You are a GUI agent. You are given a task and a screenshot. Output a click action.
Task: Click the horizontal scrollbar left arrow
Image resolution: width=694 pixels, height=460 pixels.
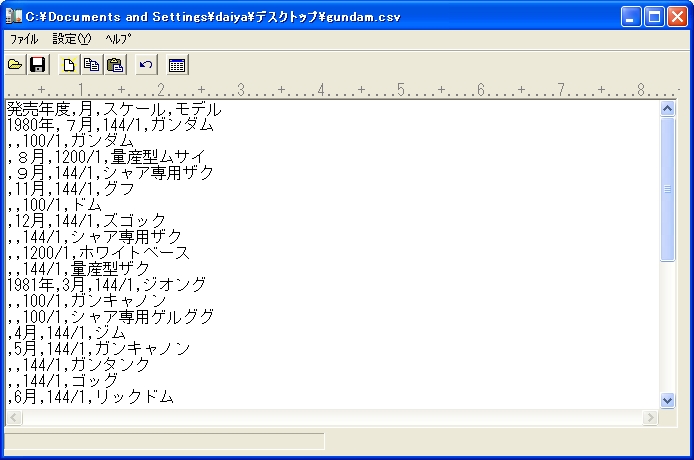click(14, 417)
